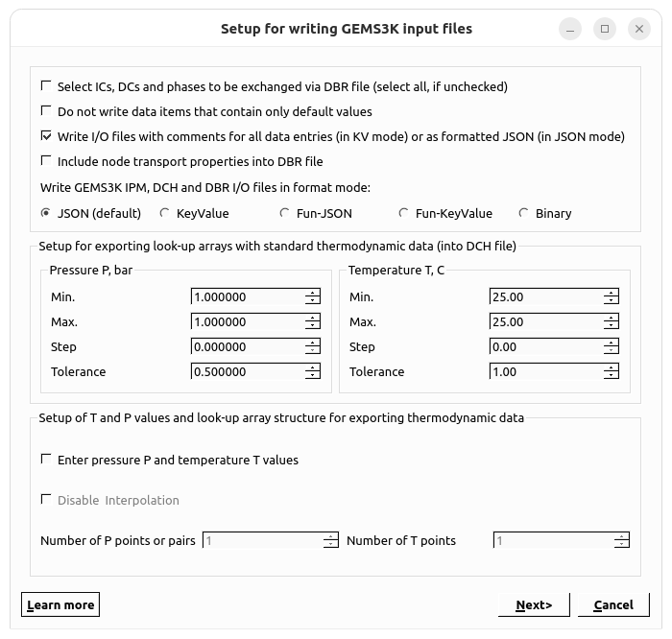
Task: Open the Learn more help
Action: [60, 604]
